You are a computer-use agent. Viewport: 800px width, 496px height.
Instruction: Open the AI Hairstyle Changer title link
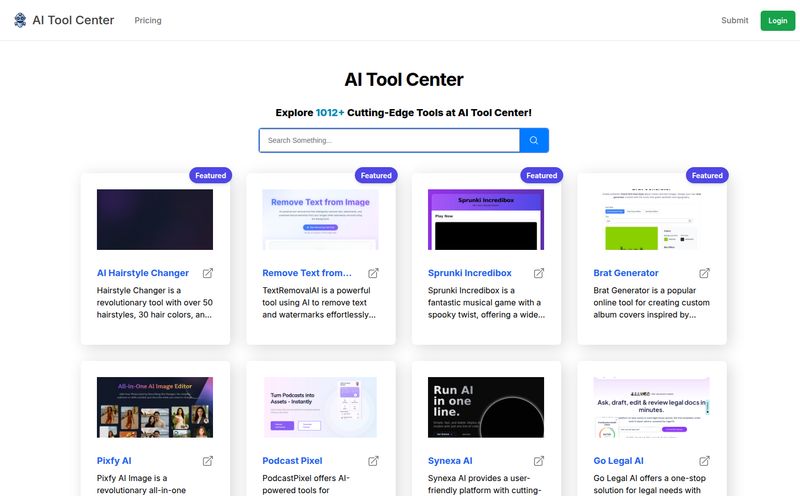(x=143, y=273)
